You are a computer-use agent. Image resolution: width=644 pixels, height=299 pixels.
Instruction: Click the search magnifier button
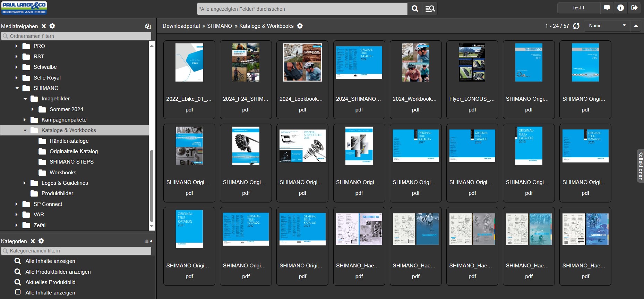click(x=415, y=9)
